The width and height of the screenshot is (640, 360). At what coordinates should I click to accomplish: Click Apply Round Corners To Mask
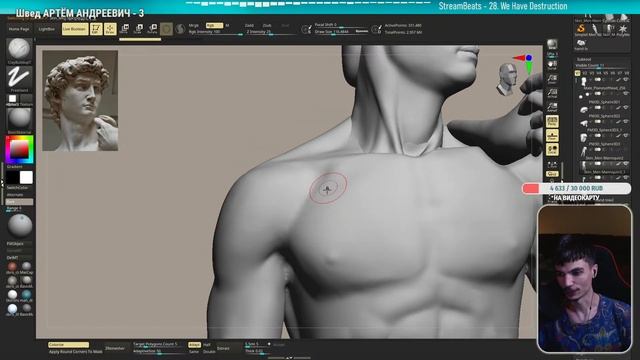tap(76, 351)
